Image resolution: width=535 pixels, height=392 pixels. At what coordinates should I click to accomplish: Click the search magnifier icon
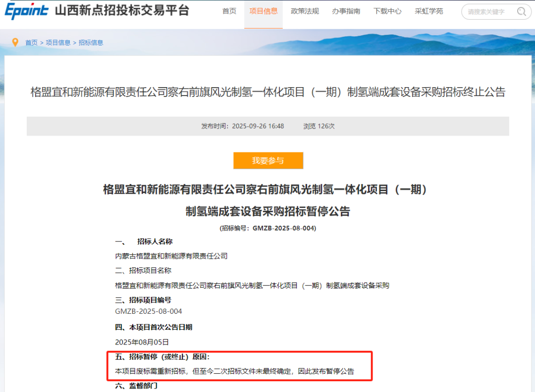point(521,12)
